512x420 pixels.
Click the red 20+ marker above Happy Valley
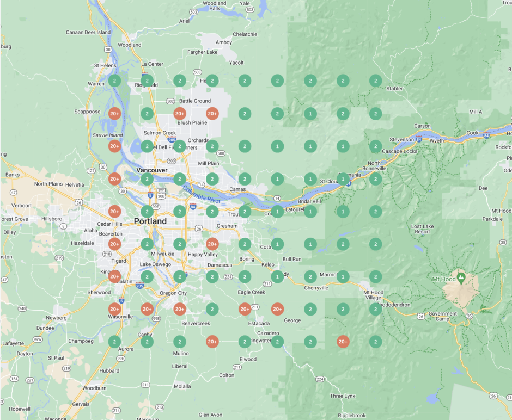click(212, 244)
